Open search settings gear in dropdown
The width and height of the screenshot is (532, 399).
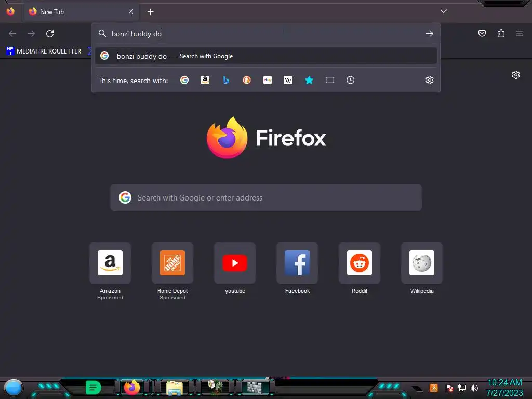coord(430,80)
